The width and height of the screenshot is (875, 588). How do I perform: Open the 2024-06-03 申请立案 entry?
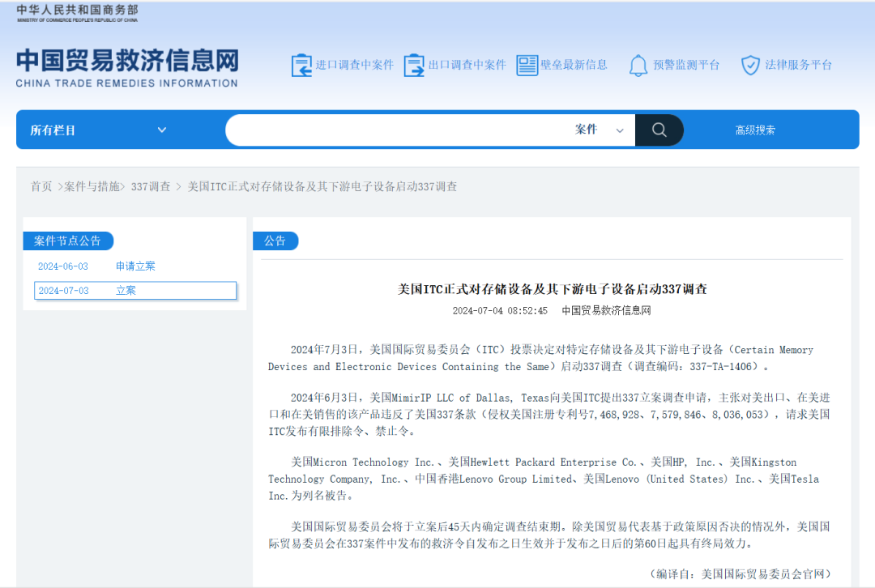pos(96,266)
